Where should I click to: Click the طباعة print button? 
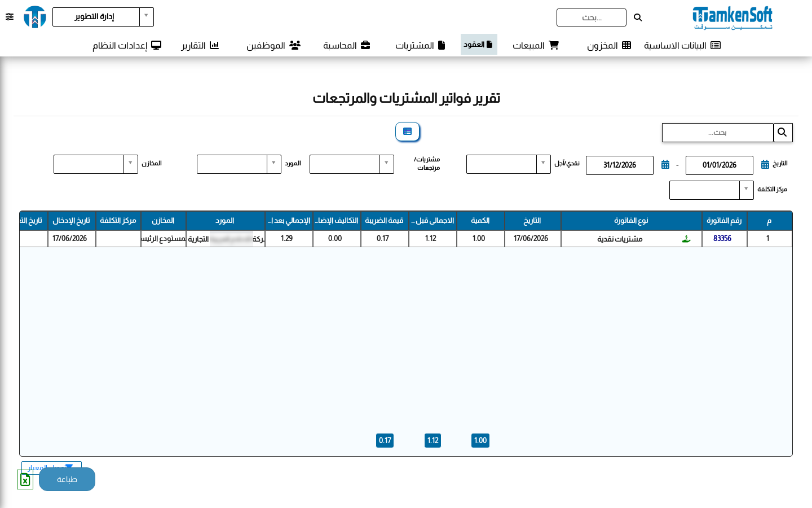click(x=67, y=479)
